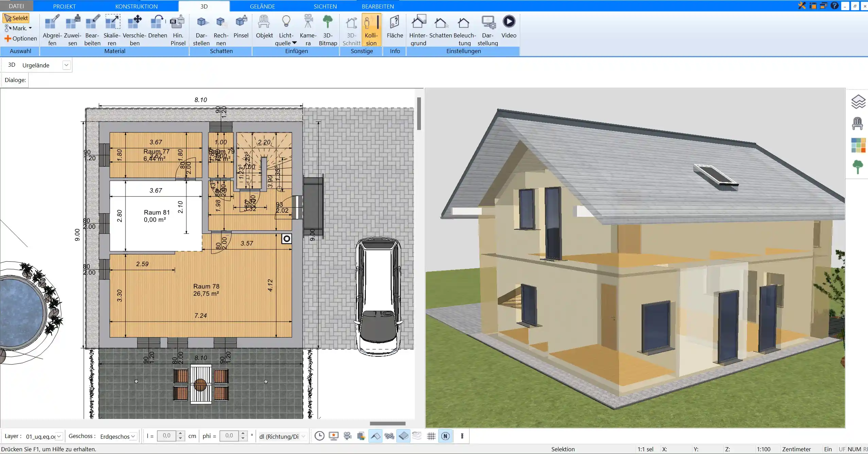The height and width of the screenshot is (454, 868).
Task: Toggle the terrain contour visibility button
Action: coord(417,436)
